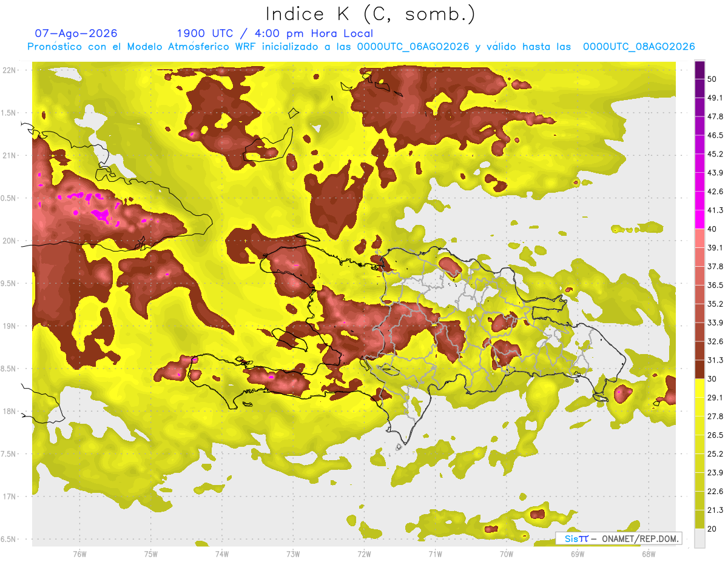Pick the magenta colorbar segment between 40 and 41.3
The image size is (728, 562).
pos(699,219)
